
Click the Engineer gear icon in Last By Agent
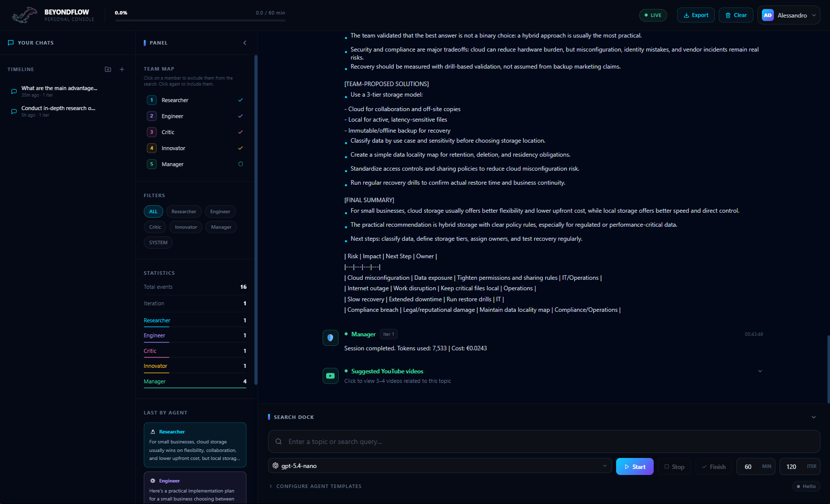coord(153,481)
